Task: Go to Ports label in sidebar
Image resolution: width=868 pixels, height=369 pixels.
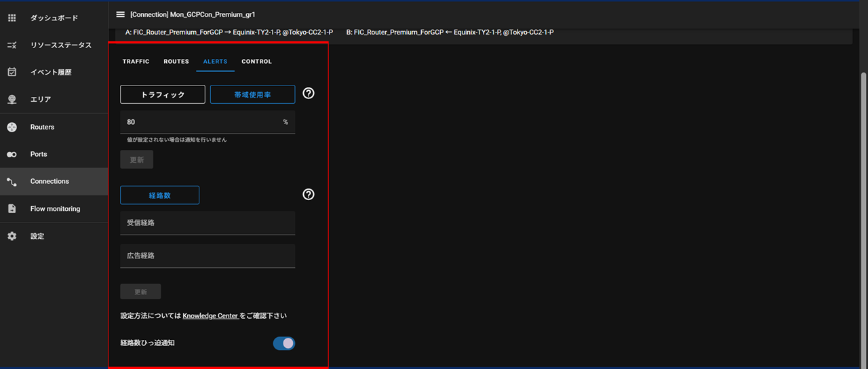Action: coord(39,154)
